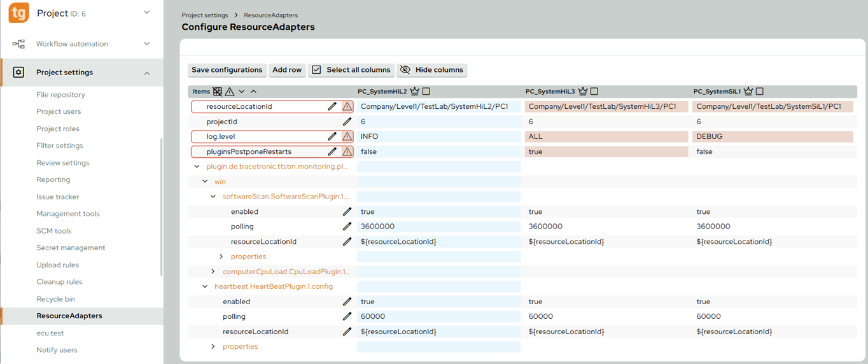Tick the PC_SystemHiL2 column checkbox
868x364 pixels.
(426, 92)
